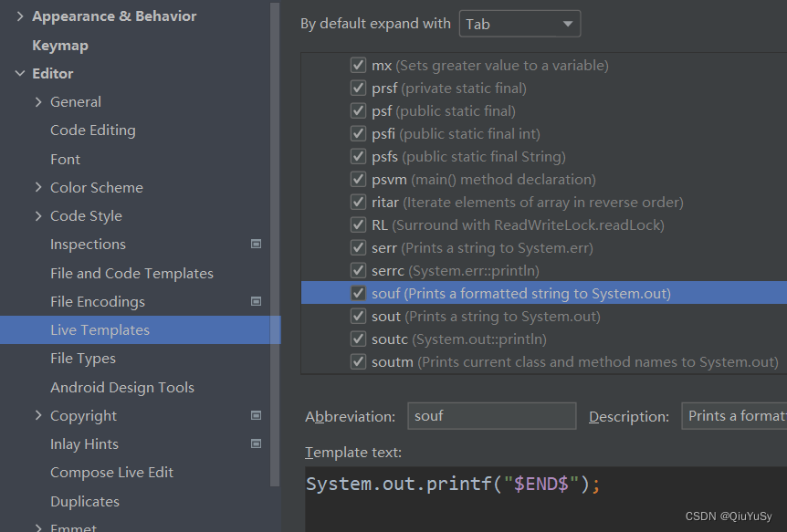Click the Abbreviation input field
787x532 pixels.
[x=491, y=416]
